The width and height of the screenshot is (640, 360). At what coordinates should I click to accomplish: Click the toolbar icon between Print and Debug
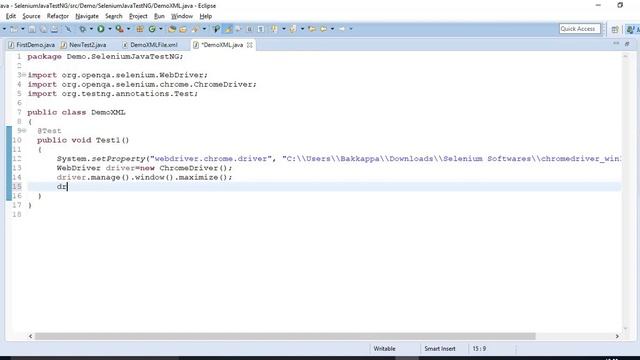tap(68, 29)
